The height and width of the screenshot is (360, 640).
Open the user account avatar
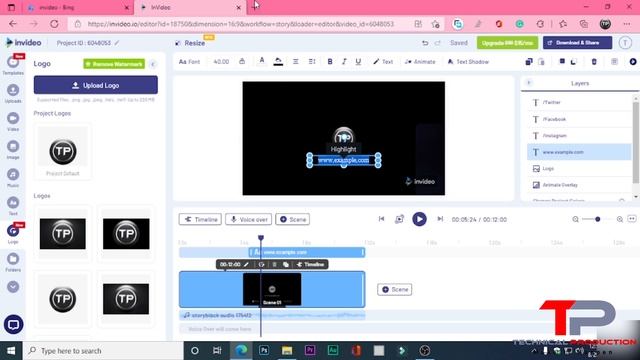point(625,43)
